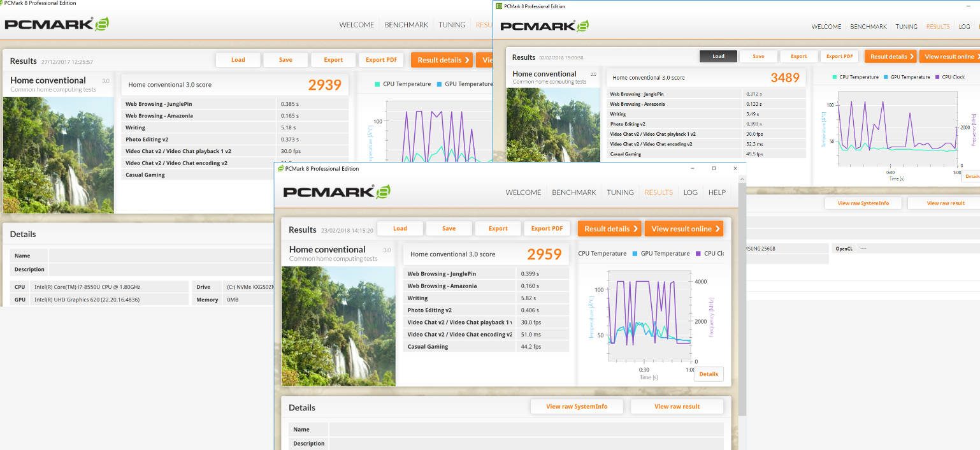Click the GPU Temperature legend swatch in the 2939 window

440,84
